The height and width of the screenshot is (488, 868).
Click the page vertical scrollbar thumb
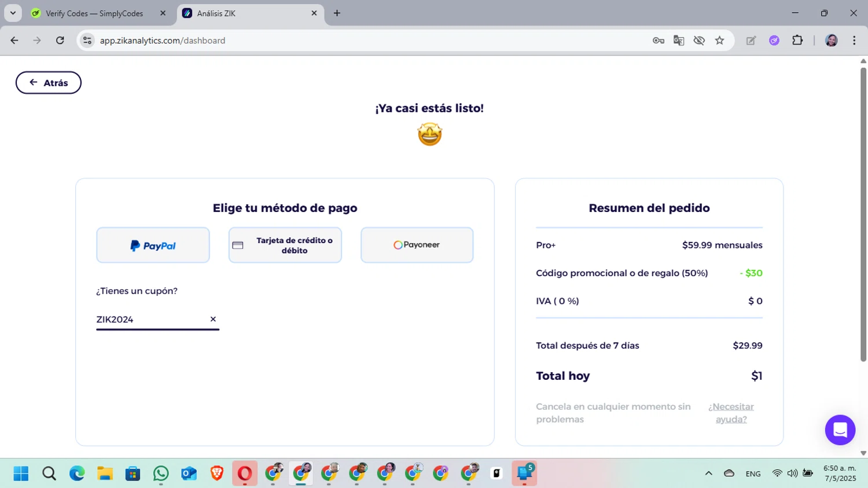(863, 214)
